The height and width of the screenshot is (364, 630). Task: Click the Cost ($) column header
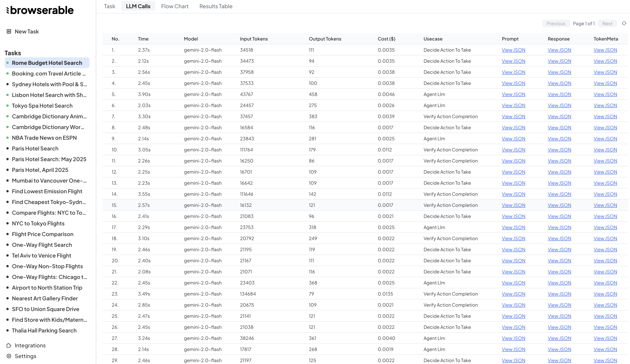tap(386, 39)
